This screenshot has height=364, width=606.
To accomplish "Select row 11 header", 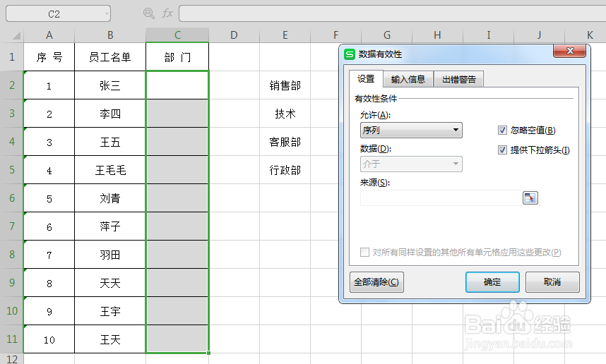I will [12, 339].
